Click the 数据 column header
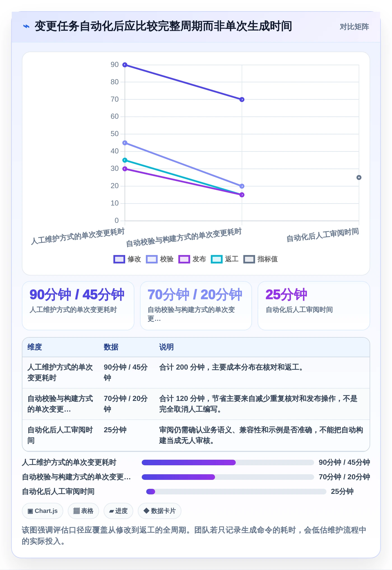Image resolution: width=392 pixels, height=570 pixels. pyautogui.click(x=111, y=347)
